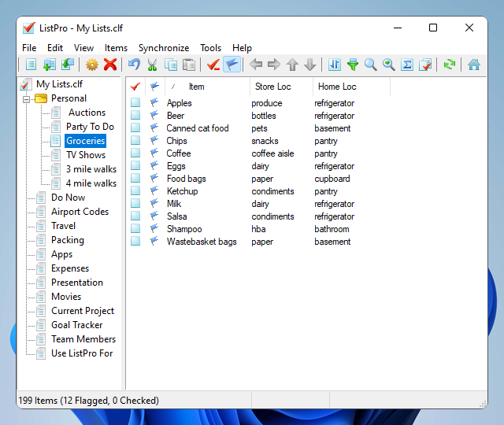Select the Use ListPro For list
This screenshot has width=504, height=425.
[82, 353]
